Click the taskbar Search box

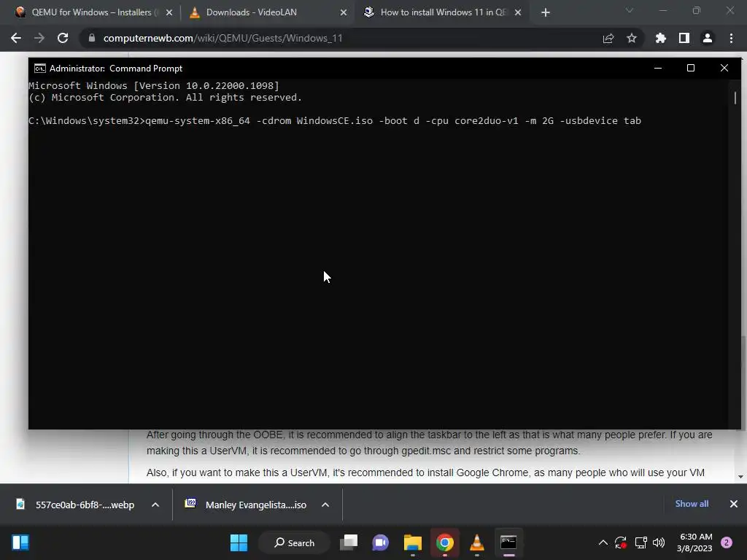pyautogui.click(x=295, y=542)
